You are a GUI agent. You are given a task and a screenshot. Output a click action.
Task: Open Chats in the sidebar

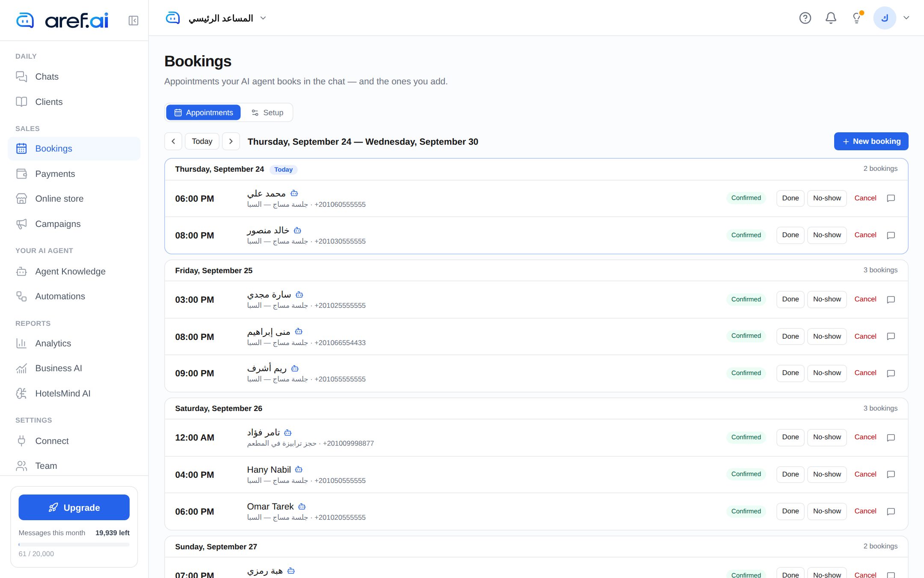(x=74, y=77)
